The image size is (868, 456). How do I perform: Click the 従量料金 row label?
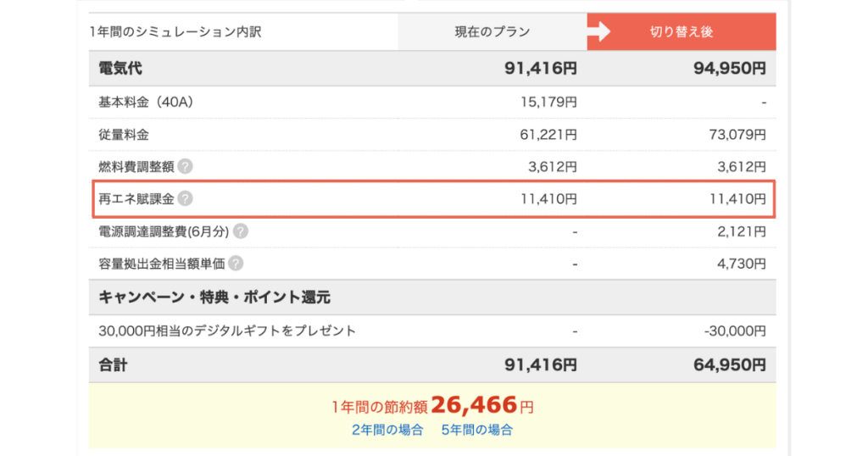click(x=124, y=135)
